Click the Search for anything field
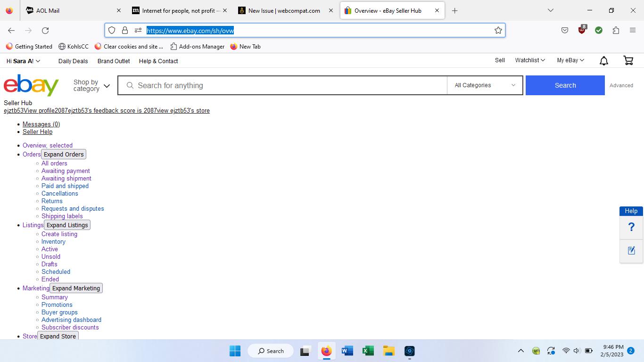The width and height of the screenshot is (644, 362). (x=283, y=85)
